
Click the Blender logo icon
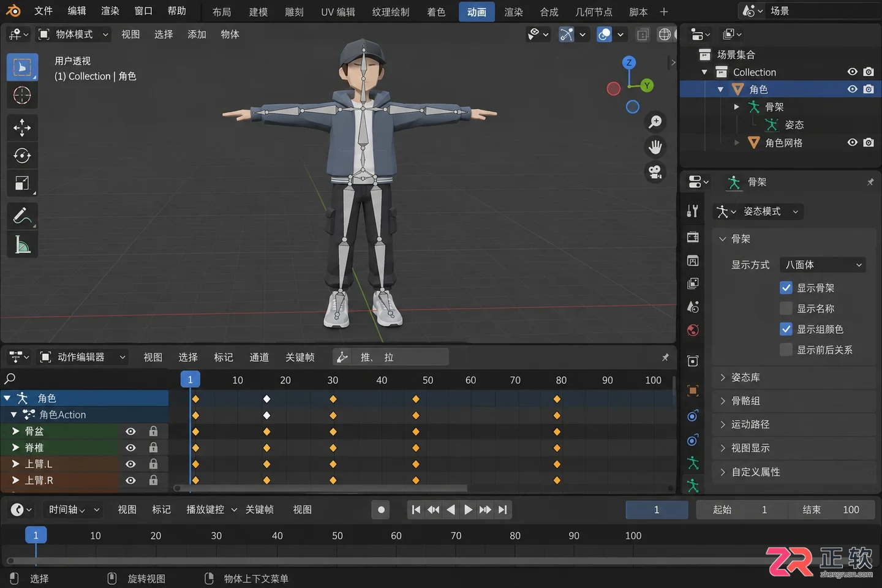(13, 11)
